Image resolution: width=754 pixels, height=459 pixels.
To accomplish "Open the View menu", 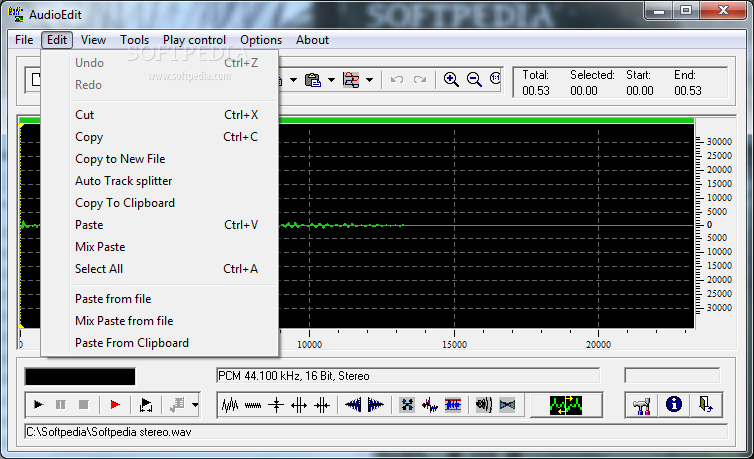I will coord(93,40).
